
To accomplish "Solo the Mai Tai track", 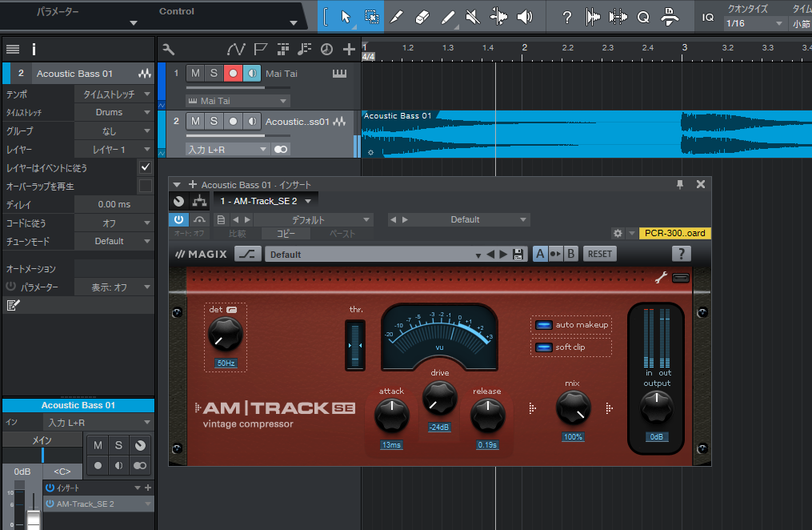I will point(214,74).
